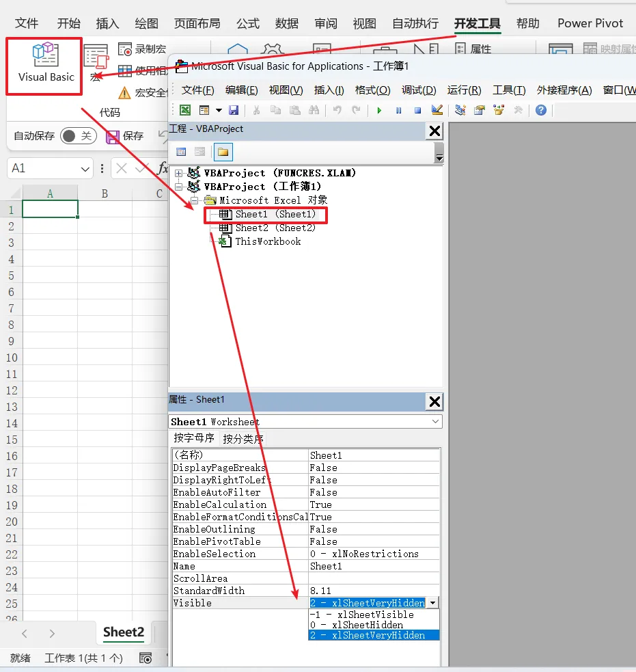The width and height of the screenshot is (636, 672).
Task: Click View Microsoft Excel icon in VBA toolbar
Action: tap(185, 110)
